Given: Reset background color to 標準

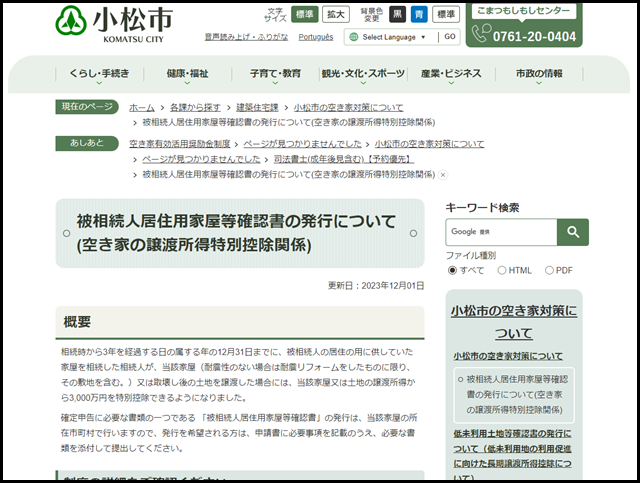Looking at the screenshot, I should click(446, 14).
